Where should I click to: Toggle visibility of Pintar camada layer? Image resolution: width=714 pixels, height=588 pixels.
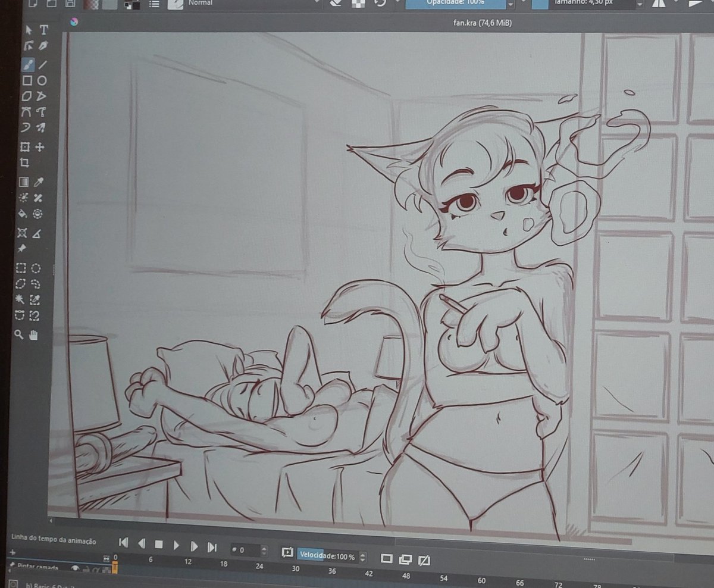coord(75,570)
